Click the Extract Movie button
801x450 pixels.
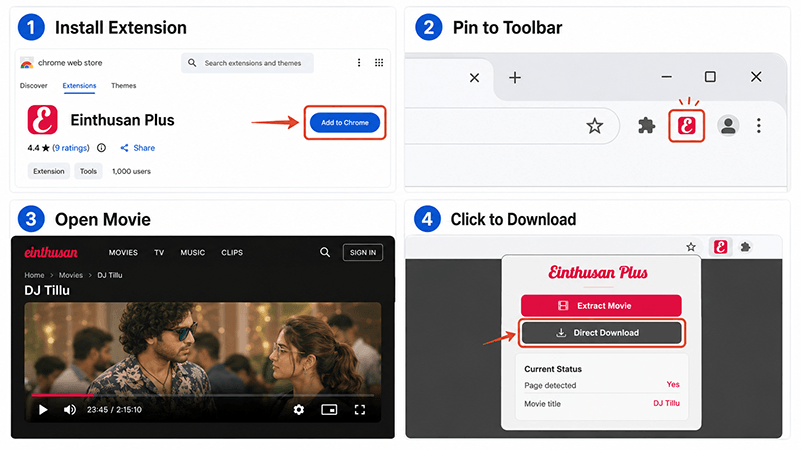[x=601, y=305]
